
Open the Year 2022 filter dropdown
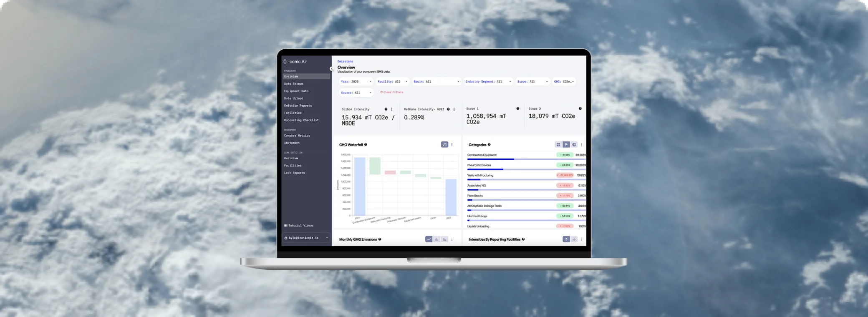[x=356, y=82]
